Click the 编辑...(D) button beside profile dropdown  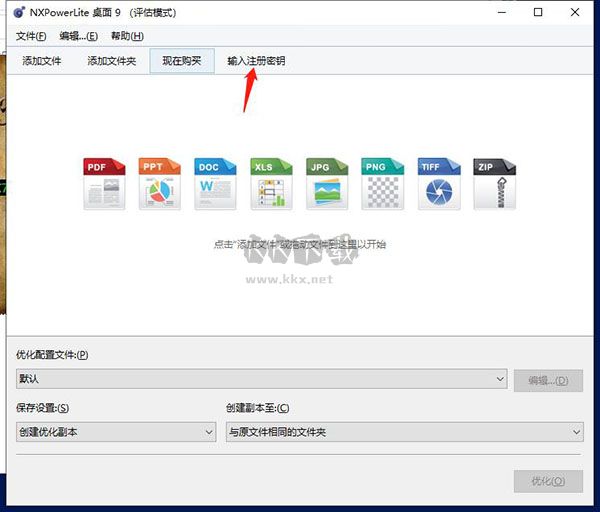pos(548,380)
